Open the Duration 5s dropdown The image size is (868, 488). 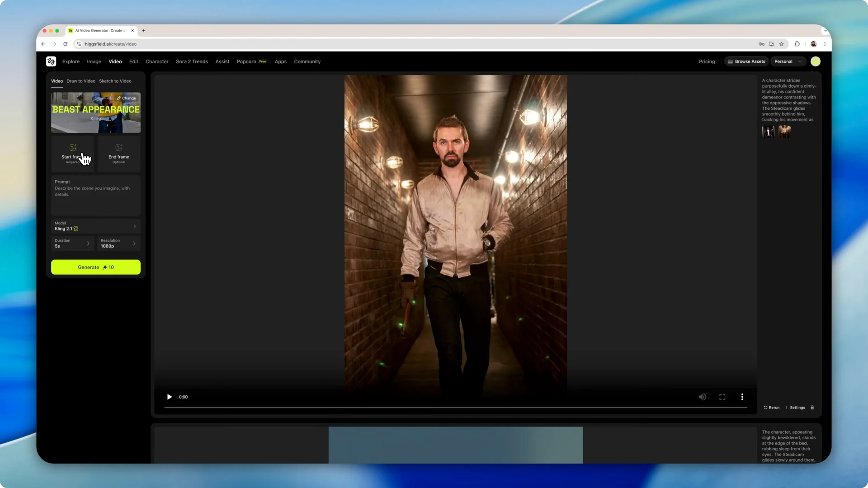(x=73, y=243)
